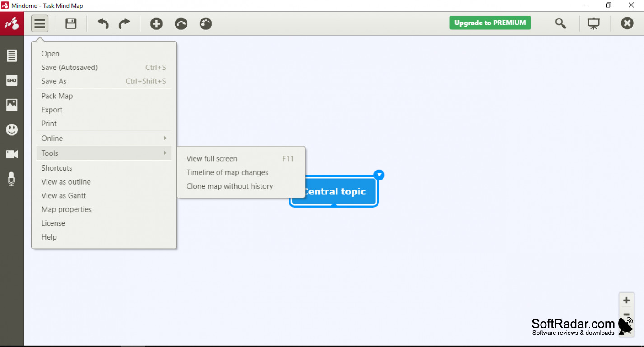Click the Mindomo logo icon
Viewport: 644px width, 347px height.
[x=12, y=23]
